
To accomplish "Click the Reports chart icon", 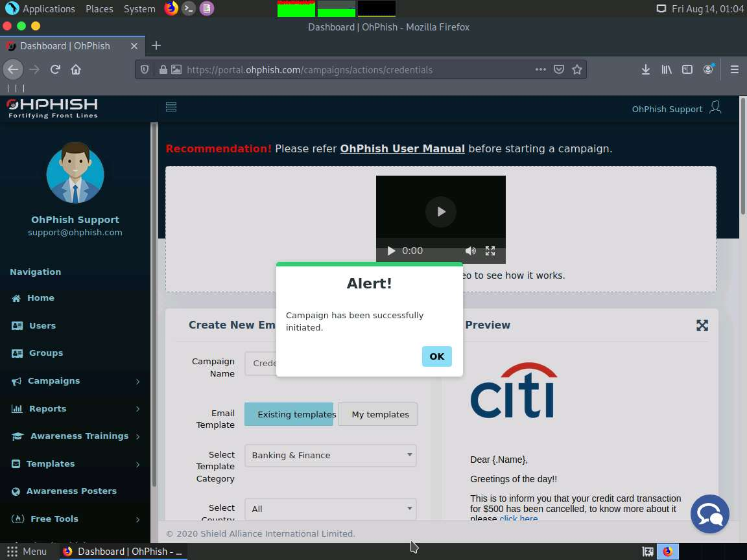I will point(17,408).
